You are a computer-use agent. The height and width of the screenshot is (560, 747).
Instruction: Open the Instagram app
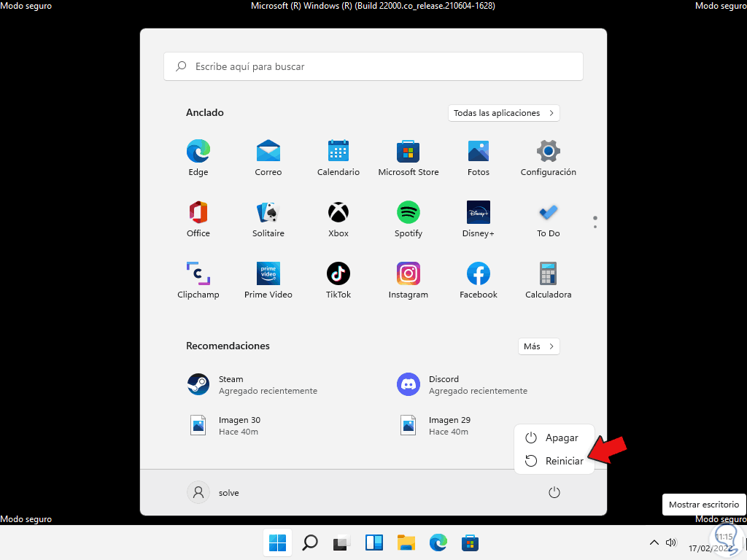409,280
